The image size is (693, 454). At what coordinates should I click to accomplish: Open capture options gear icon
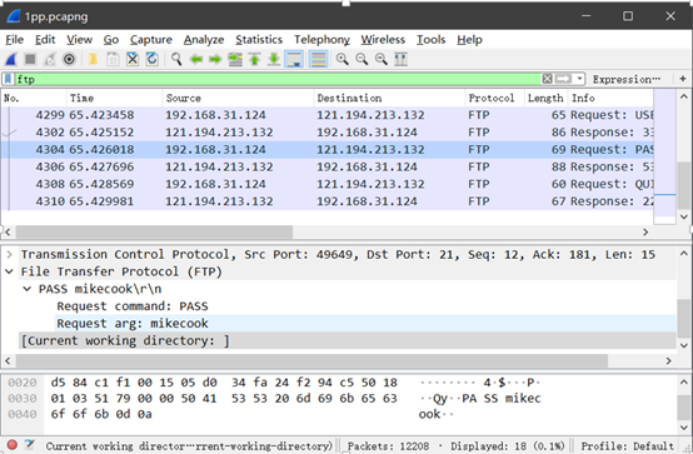(69, 59)
